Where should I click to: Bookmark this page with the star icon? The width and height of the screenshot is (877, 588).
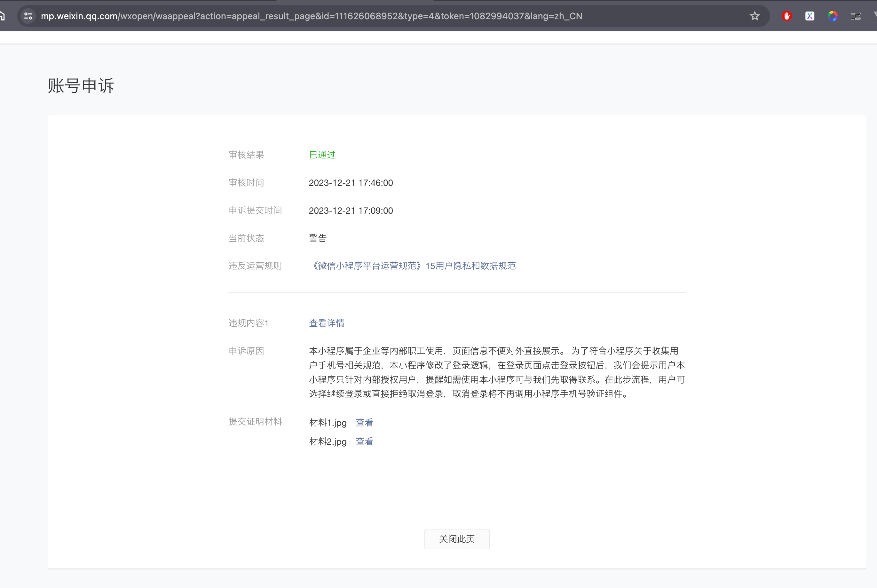(755, 16)
